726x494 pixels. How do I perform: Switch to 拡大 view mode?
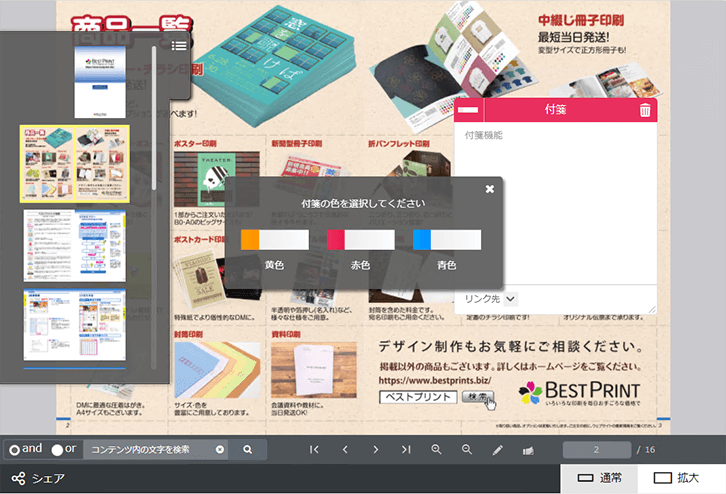coord(676,478)
